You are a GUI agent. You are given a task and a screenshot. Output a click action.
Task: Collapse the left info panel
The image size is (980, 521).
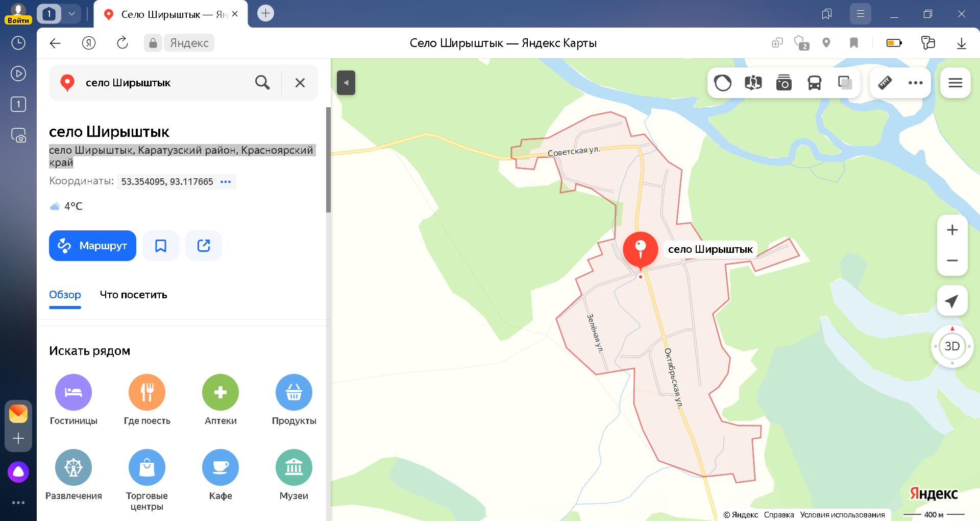[346, 83]
